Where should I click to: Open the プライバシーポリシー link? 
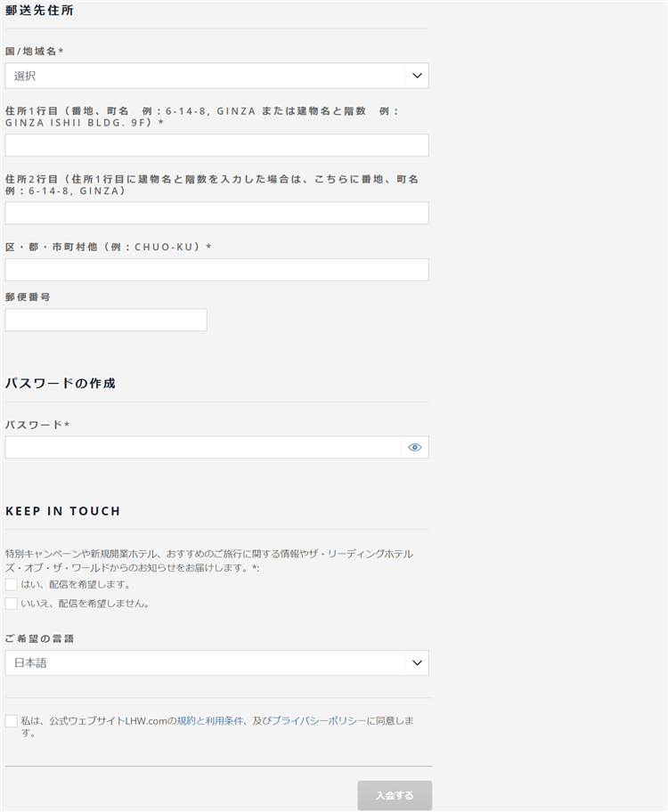pyautogui.click(x=319, y=720)
